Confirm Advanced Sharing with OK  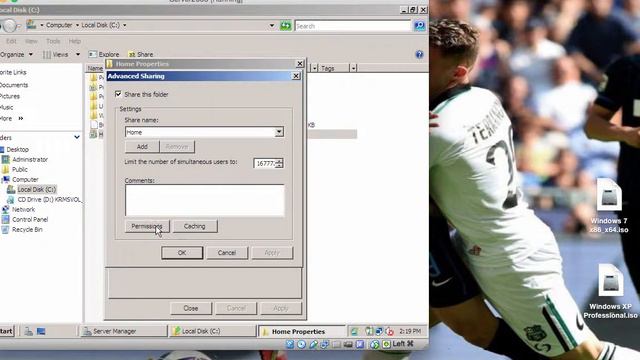182,253
